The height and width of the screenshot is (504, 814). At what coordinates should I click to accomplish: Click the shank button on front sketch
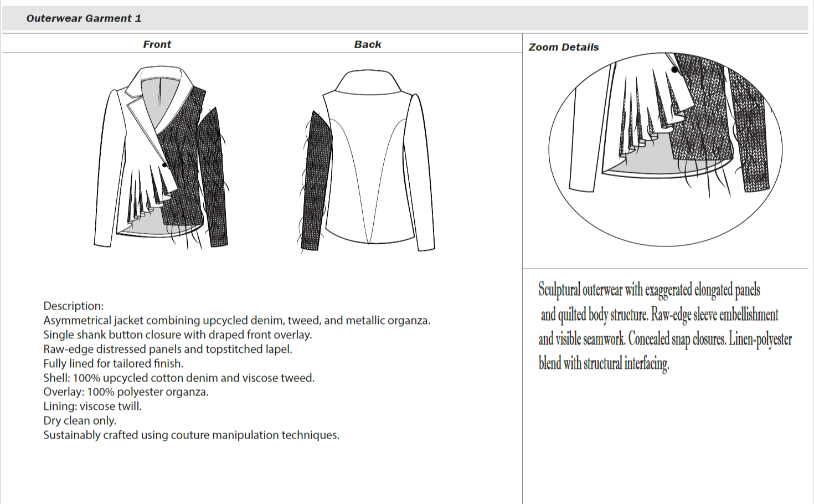165,165
